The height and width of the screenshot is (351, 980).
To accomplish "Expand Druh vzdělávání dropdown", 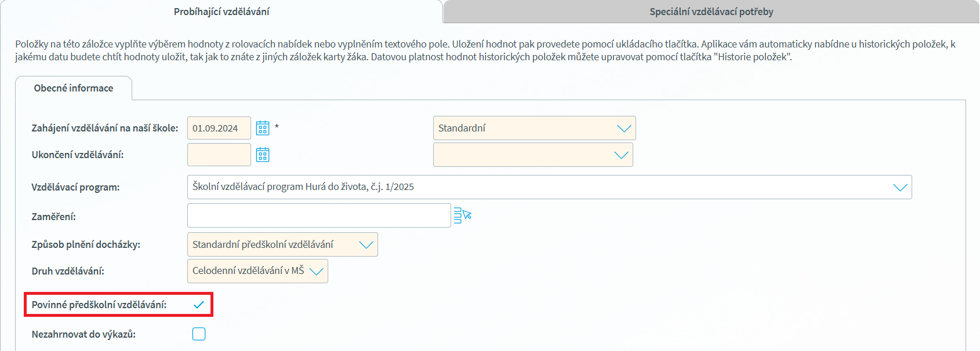I will coord(316,271).
